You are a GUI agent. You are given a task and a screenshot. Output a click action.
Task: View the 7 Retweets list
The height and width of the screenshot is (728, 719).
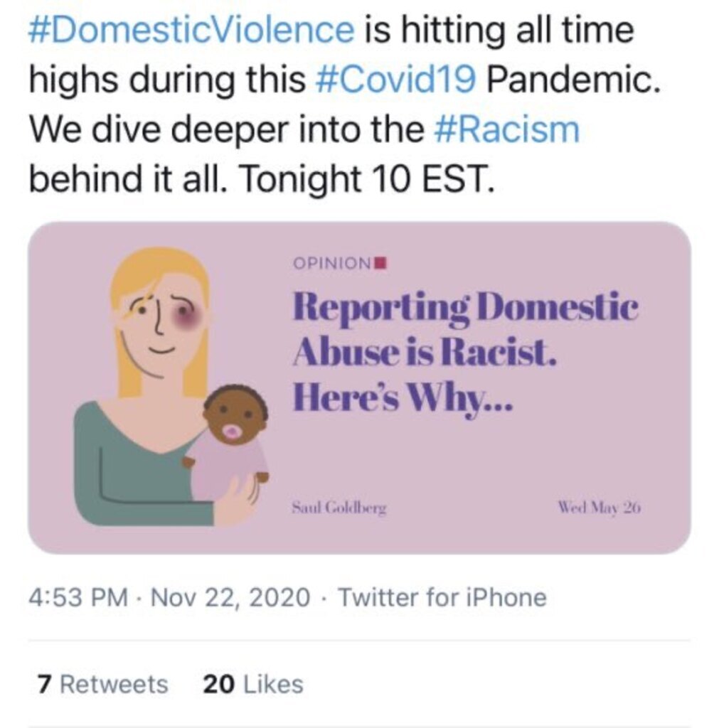click(x=102, y=685)
